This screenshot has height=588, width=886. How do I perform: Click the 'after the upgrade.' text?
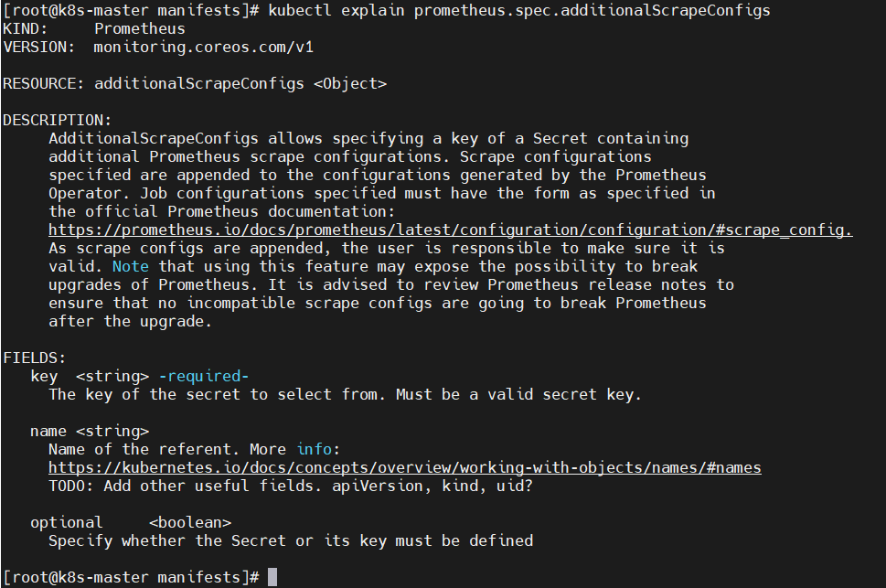pyautogui.click(x=130, y=322)
